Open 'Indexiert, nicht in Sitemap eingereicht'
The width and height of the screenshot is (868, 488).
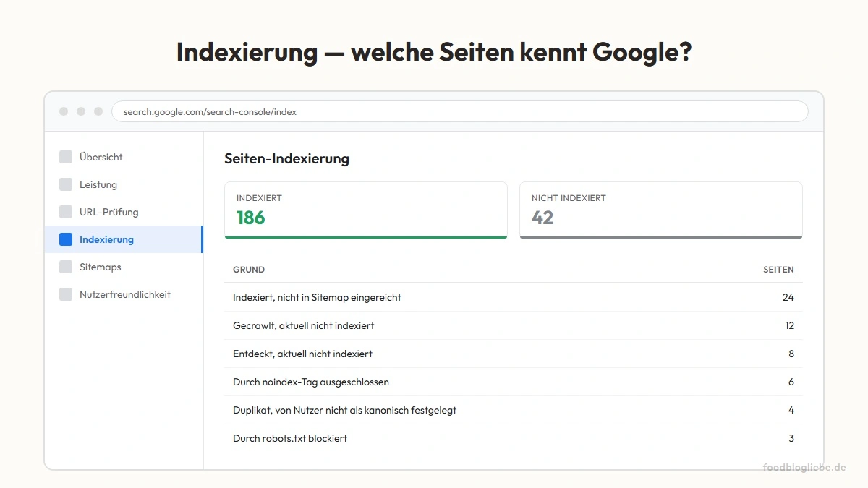tap(512, 297)
